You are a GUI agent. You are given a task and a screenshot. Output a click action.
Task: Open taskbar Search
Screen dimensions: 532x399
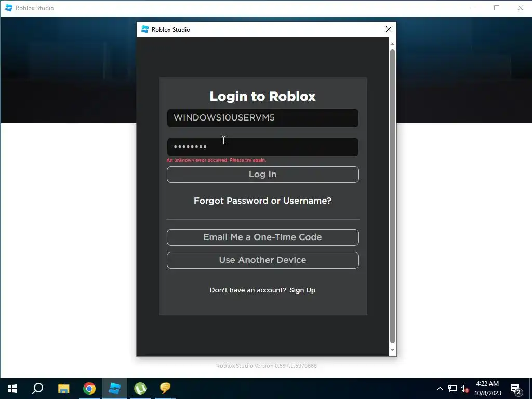pos(37,389)
